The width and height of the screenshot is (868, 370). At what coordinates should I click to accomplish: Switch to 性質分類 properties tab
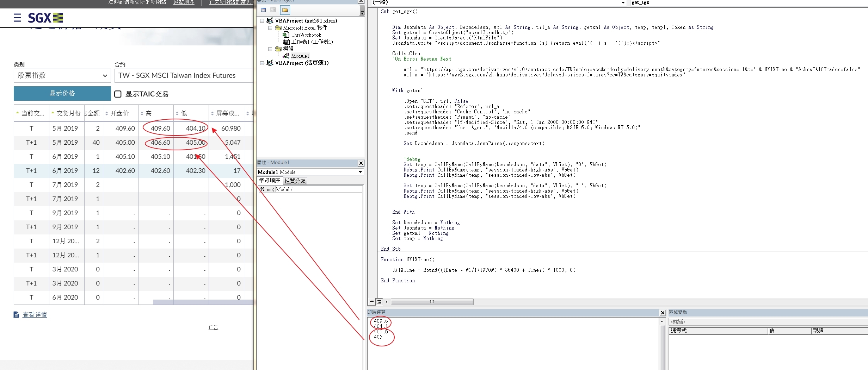[295, 181]
